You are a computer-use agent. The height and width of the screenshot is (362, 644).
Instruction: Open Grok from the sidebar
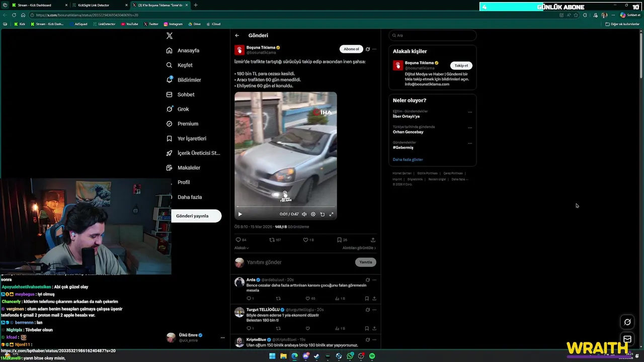click(x=178, y=109)
